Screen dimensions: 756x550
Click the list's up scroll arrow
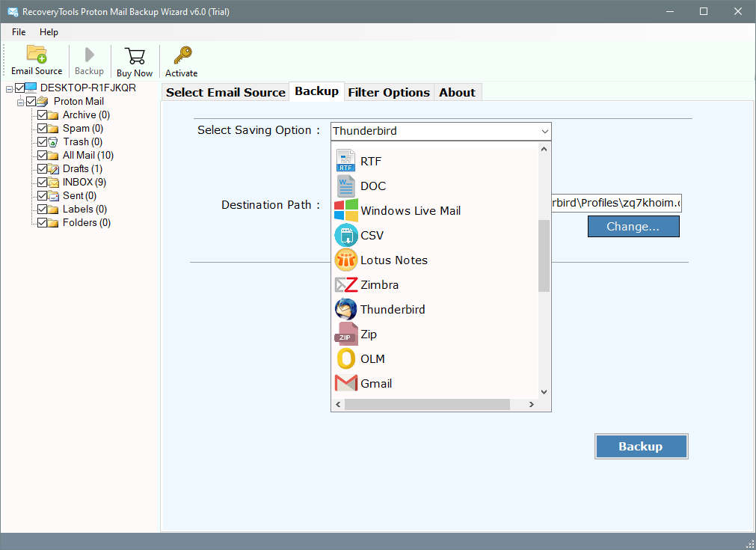(544, 149)
